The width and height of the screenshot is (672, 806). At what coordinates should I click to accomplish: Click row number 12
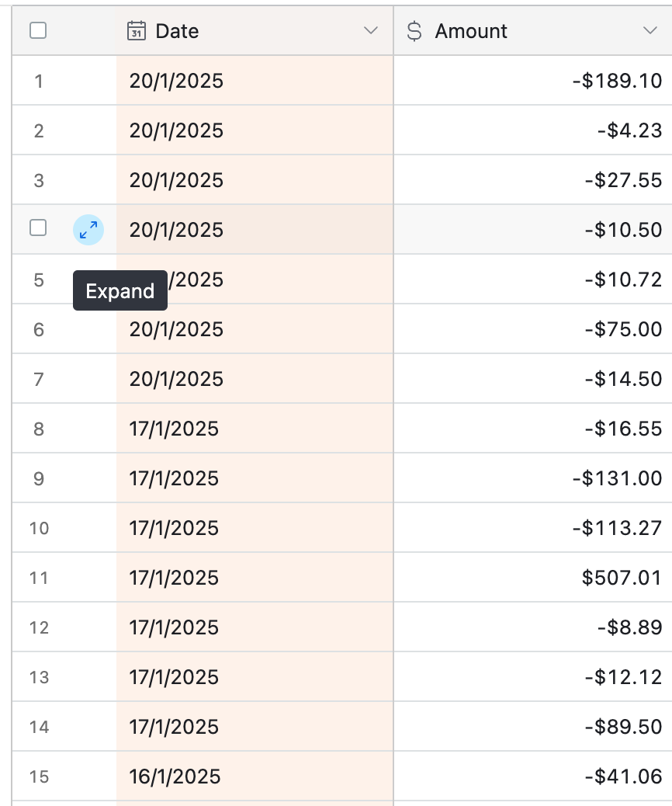(39, 627)
